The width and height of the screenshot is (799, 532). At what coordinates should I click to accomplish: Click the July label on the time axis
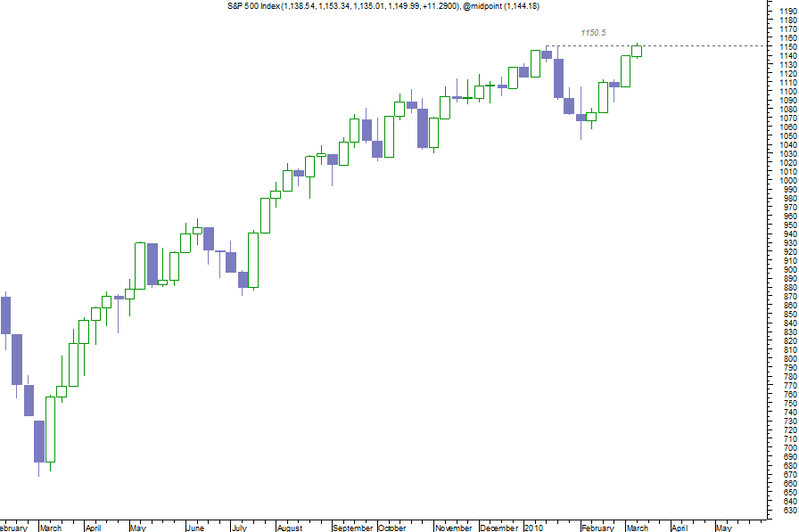point(240,528)
